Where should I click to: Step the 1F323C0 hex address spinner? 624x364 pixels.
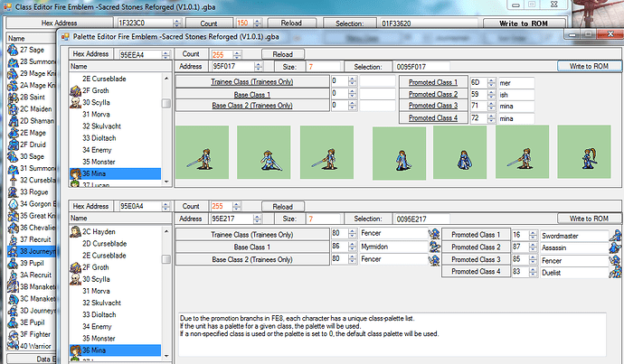point(175,21)
